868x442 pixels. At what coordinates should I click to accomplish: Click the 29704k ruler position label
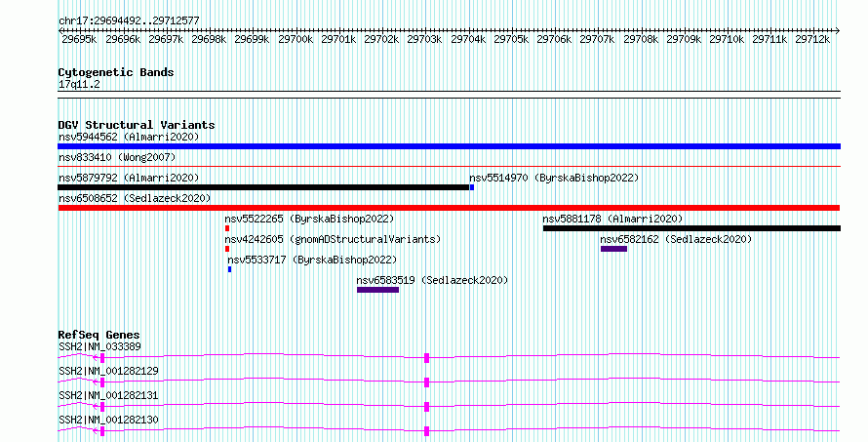tap(468, 39)
